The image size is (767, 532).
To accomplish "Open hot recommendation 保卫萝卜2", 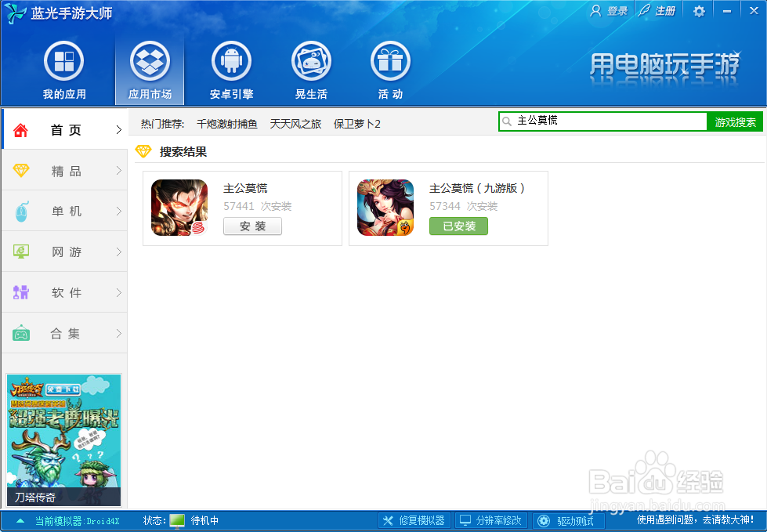I will (x=357, y=124).
